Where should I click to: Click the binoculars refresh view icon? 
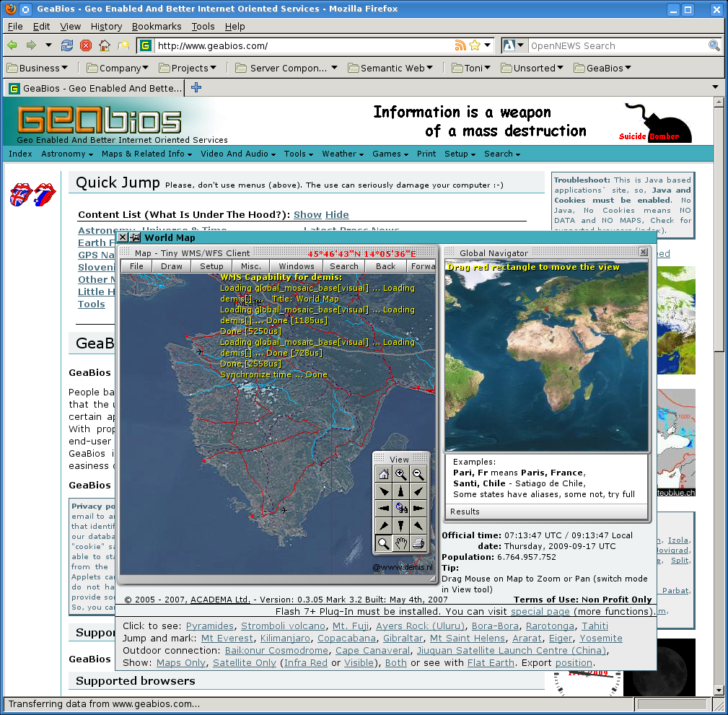400,509
